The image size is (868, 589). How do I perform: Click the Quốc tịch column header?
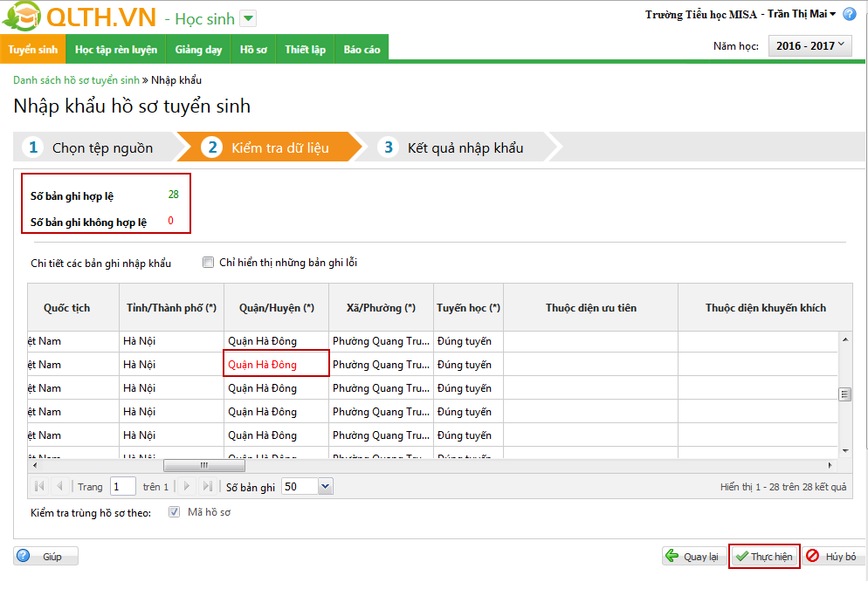click(73, 307)
